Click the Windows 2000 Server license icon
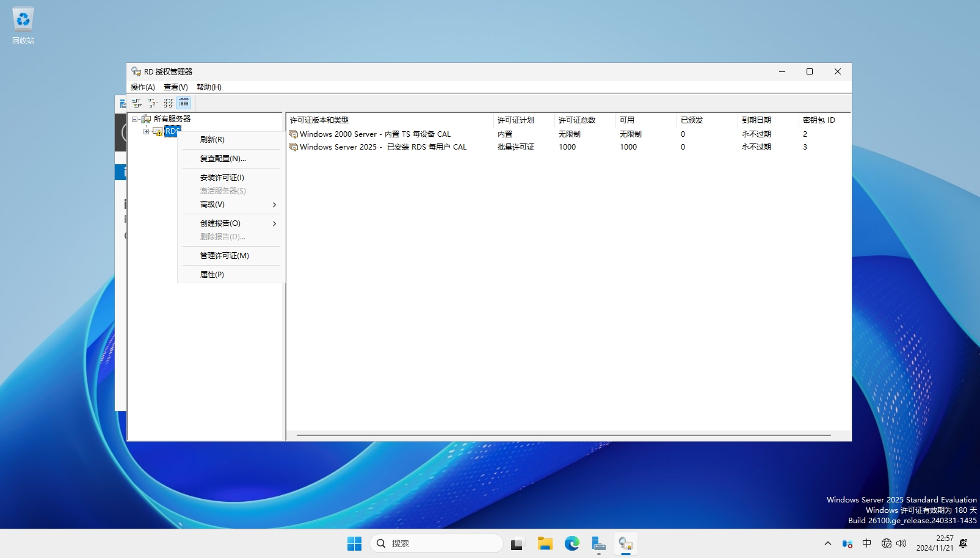This screenshot has height=558, width=980. click(x=294, y=134)
